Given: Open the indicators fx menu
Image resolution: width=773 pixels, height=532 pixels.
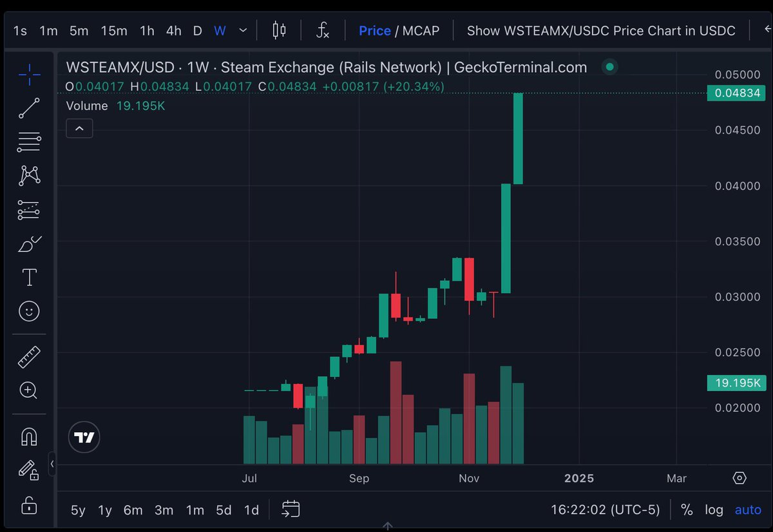Looking at the screenshot, I should point(323,30).
